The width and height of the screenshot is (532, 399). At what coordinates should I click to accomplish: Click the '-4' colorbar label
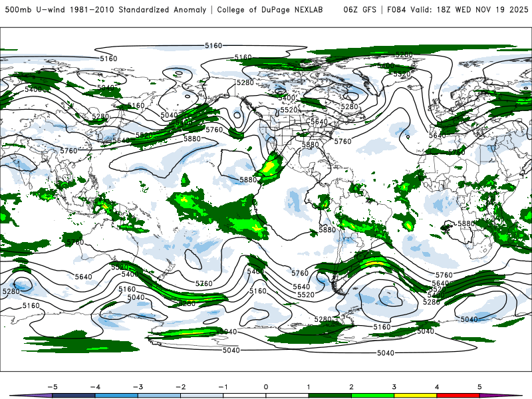click(x=95, y=387)
